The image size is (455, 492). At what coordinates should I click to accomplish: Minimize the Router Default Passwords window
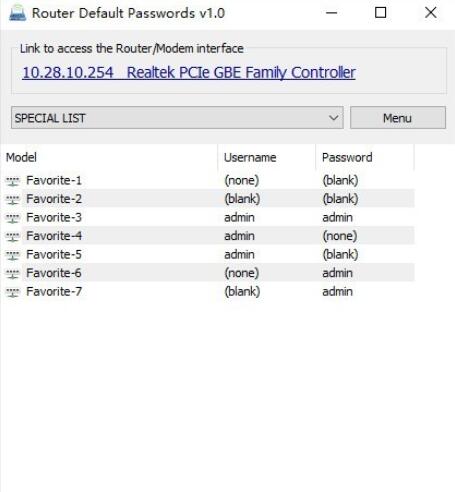pos(331,13)
